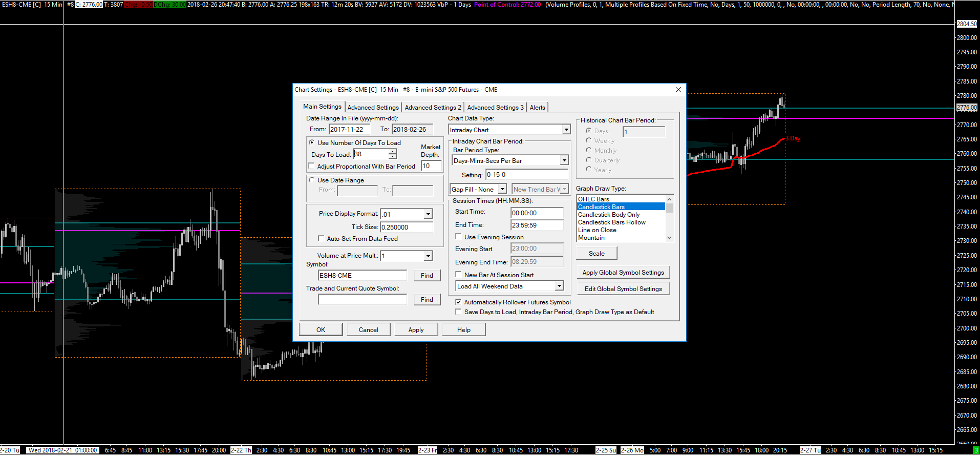This screenshot has width=980, height=455.
Task: Select Line on Close draw type
Action: pyautogui.click(x=621, y=230)
